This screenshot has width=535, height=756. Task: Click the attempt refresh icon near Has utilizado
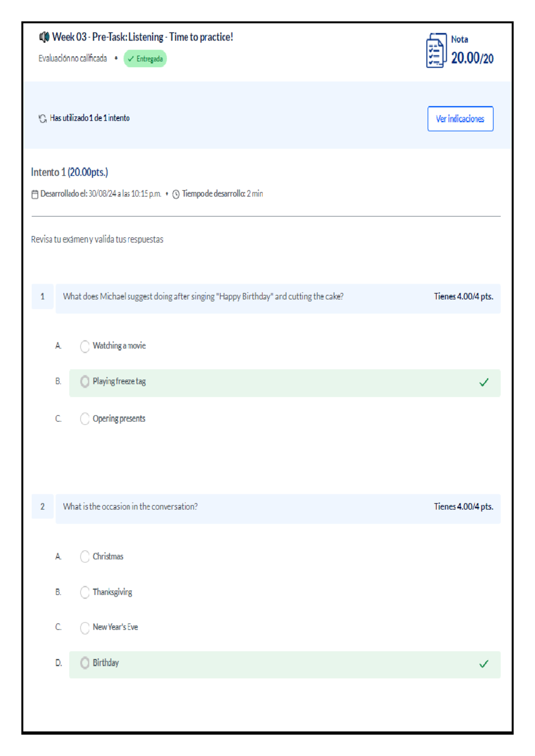click(43, 118)
